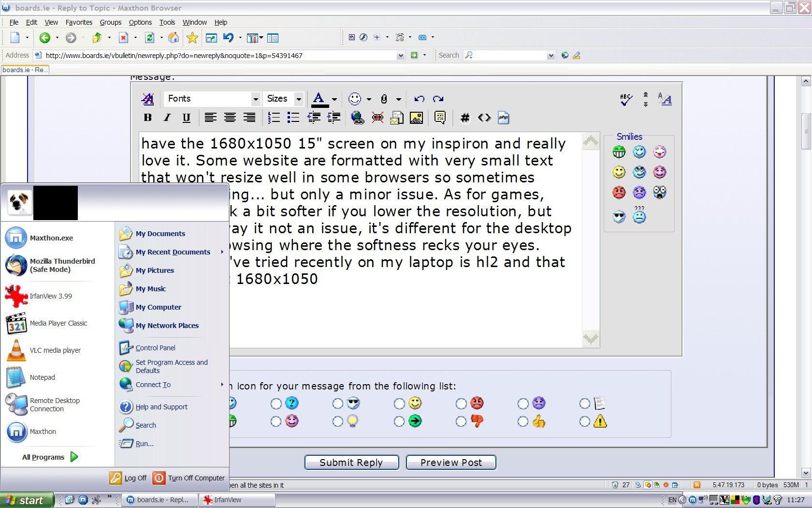Expand the attachment paperclip dropdown arrow
Viewport: 812px width, 508px height.
[x=399, y=99]
